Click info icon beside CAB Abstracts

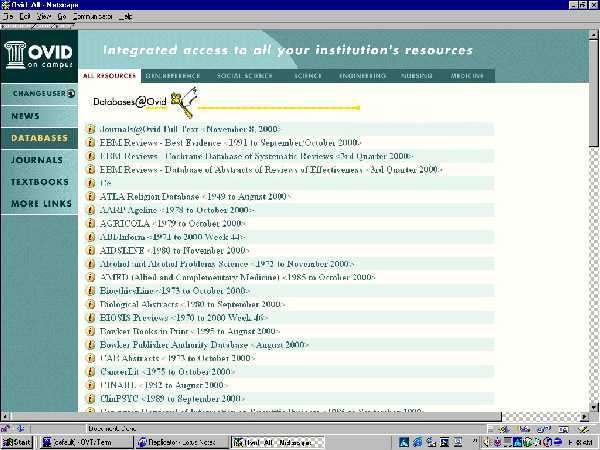[x=90, y=358]
